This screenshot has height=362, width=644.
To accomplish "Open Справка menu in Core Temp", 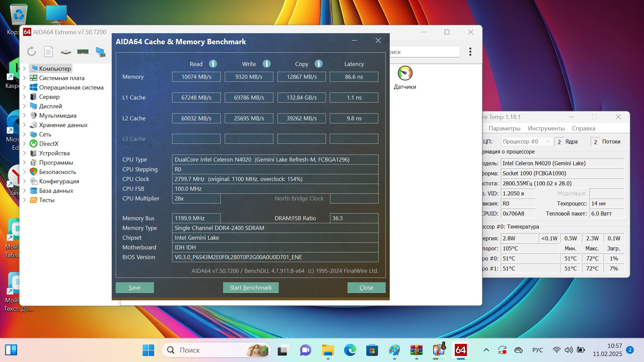I will (x=584, y=128).
